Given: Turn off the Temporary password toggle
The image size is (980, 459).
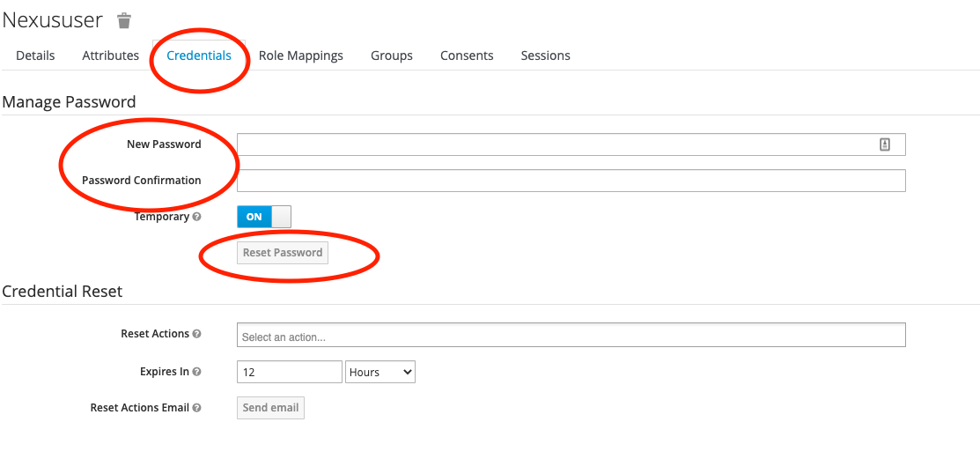Looking at the screenshot, I should point(263,217).
